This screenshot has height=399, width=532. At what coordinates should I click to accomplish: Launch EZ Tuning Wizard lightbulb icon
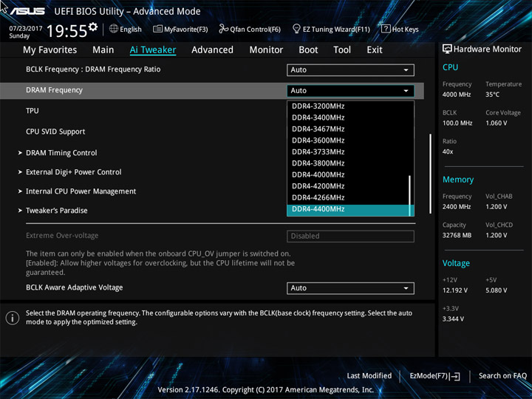click(x=296, y=29)
